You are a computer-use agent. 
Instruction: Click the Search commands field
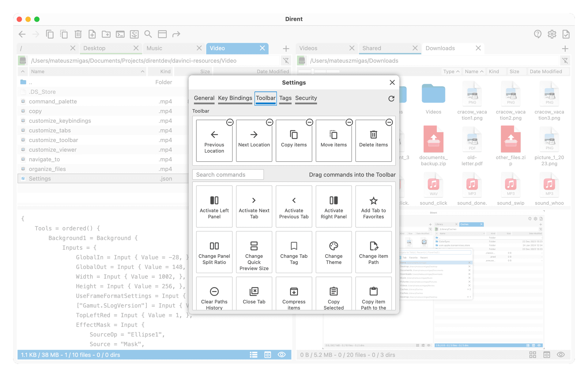(x=228, y=174)
